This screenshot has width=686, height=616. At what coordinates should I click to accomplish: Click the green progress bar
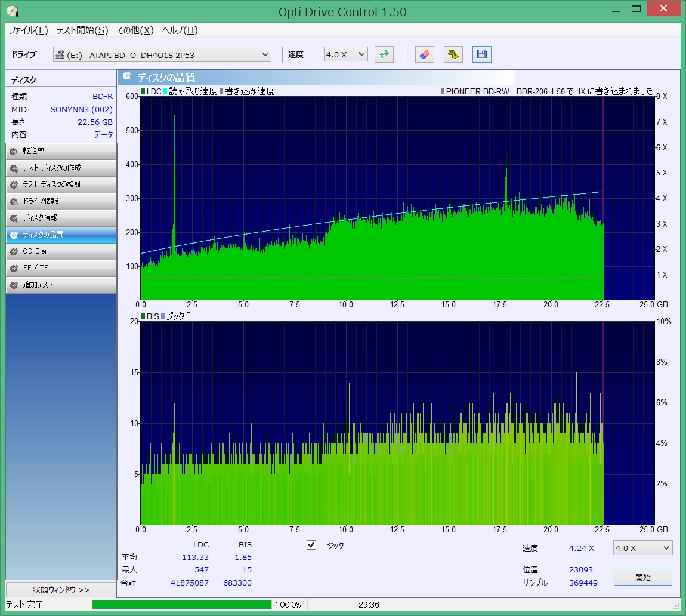click(182, 605)
